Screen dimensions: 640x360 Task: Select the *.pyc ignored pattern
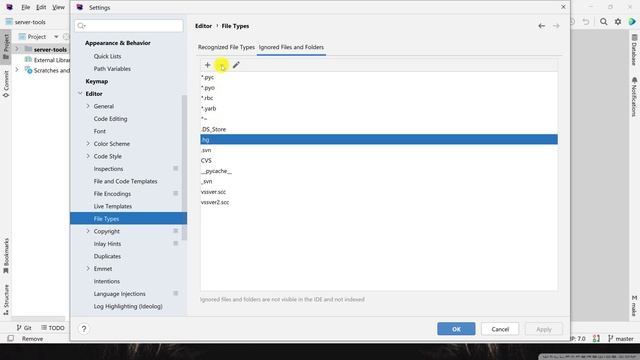(x=379, y=77)
